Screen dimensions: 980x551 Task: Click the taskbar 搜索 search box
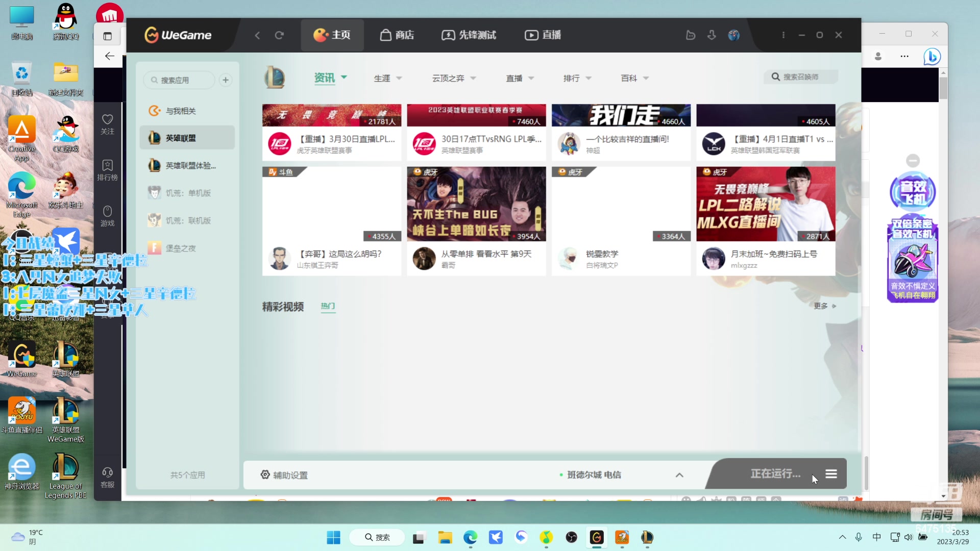click(377, 537)
